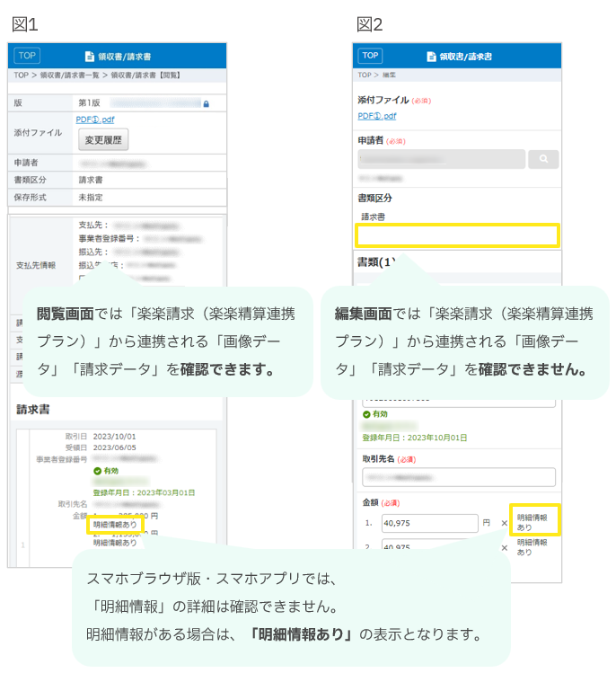This screenshot has height=673, width=616.
Task: Click the 領収書/請求書 header title in figure 2
Action: tap(466, 57)
